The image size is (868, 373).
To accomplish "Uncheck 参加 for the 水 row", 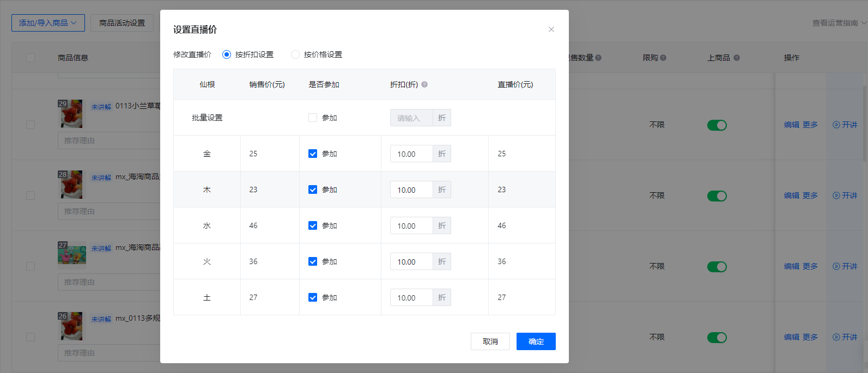I will click(x=313, y=225).
